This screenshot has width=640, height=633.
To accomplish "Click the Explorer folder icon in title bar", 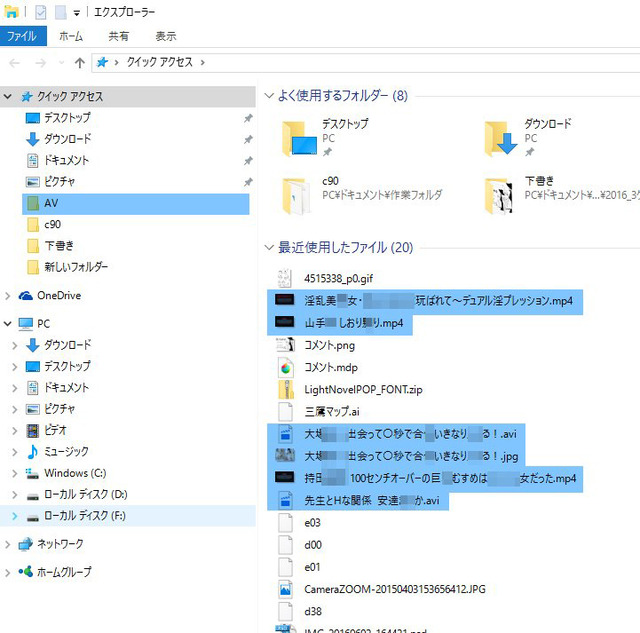I will [11, 12].
